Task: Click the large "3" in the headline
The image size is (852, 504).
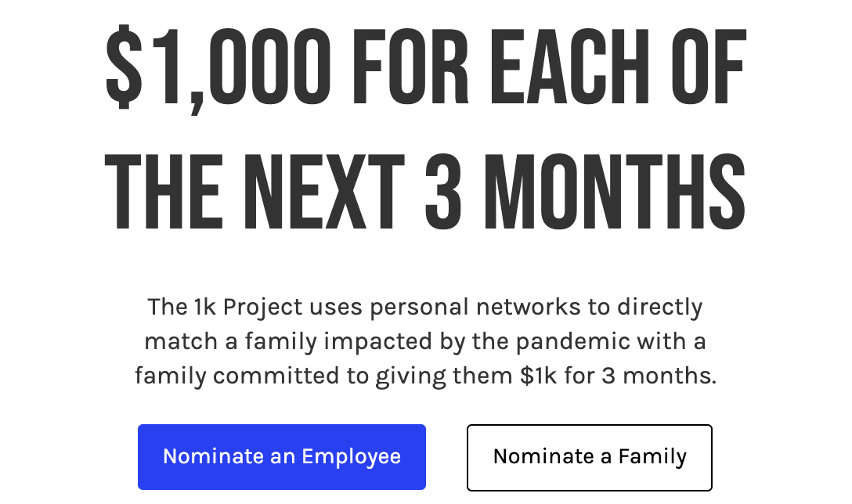Action: (443, 192)
